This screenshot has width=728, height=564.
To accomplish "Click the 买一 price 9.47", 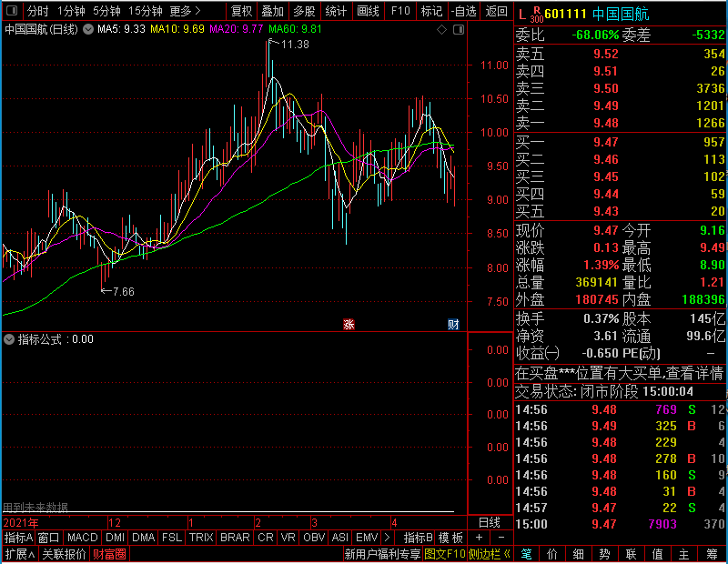I will 606,142.
